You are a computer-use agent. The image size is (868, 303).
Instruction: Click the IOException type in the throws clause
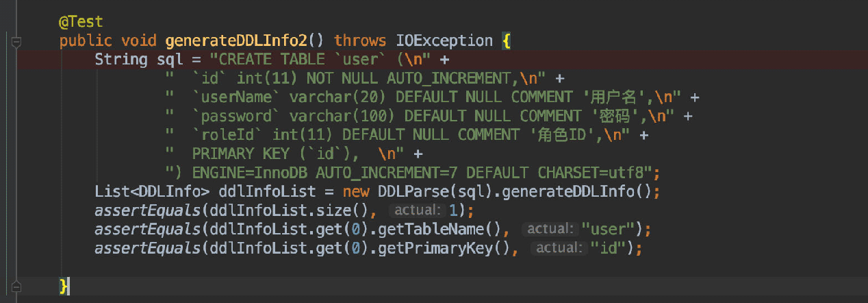click(444, 41)
